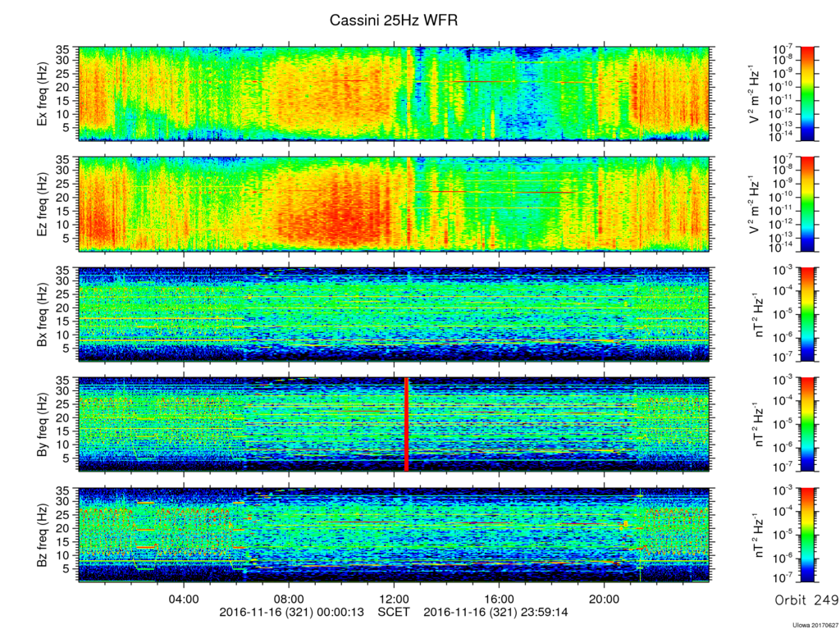The image size is (840, 629).
Task: Click end time '2016-11-16 (321) 23:59:14'
Action: click(496, 612)
